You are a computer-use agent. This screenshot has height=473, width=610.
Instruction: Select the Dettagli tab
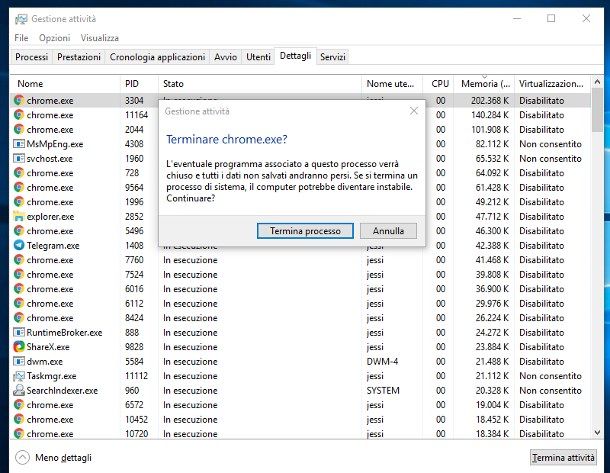296,56
